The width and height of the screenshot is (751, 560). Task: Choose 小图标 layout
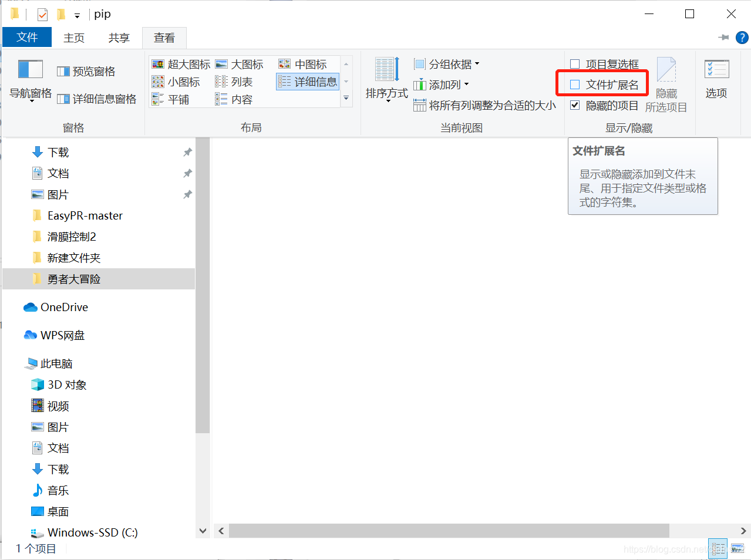pos(176,82)
